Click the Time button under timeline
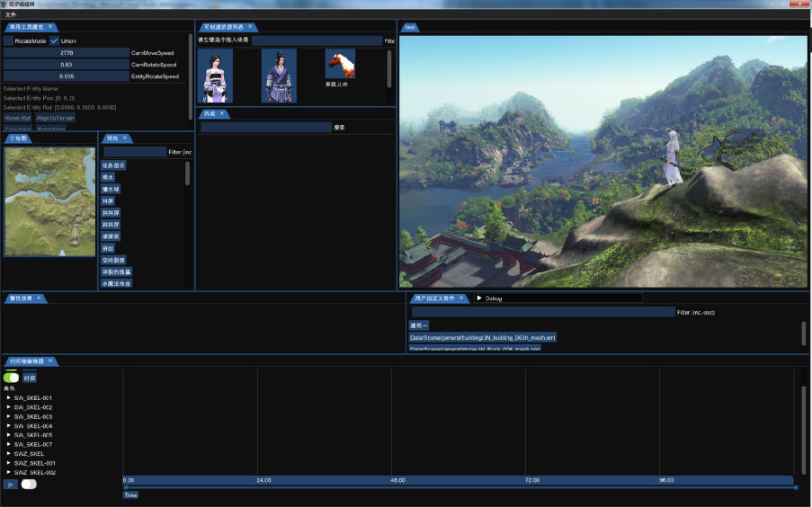This screenshot has height=507, width=812. coord(130,495)
